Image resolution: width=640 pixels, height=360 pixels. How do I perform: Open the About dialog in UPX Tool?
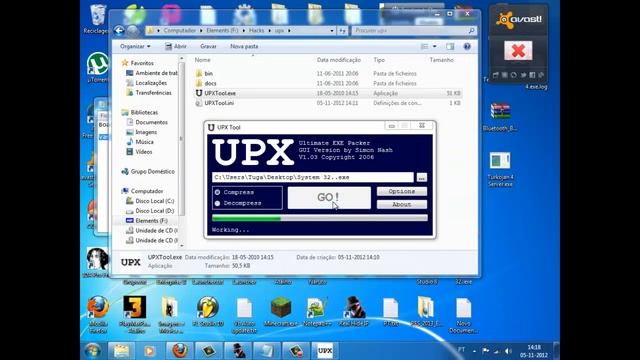tap(402, 204)
